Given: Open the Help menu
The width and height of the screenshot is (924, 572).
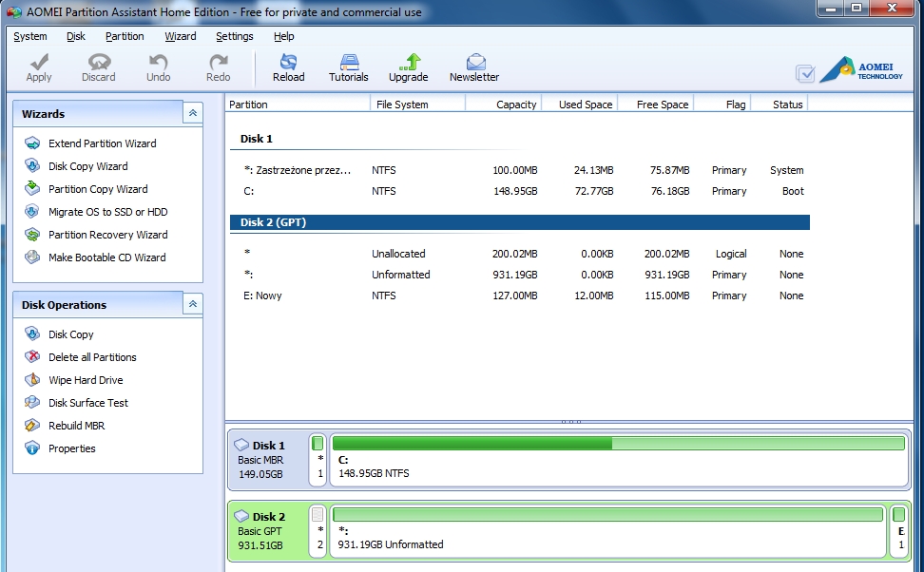Looking at the screenshot, I should pyautogui.click(x=284, y=36).
